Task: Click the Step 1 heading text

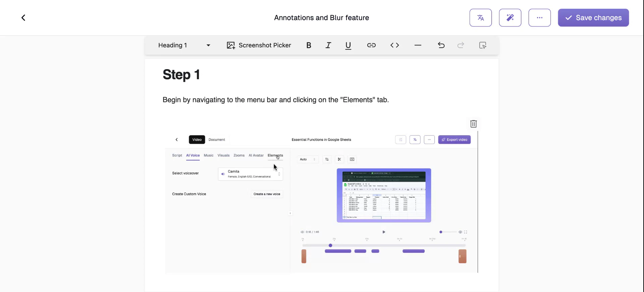Action: 181,75
